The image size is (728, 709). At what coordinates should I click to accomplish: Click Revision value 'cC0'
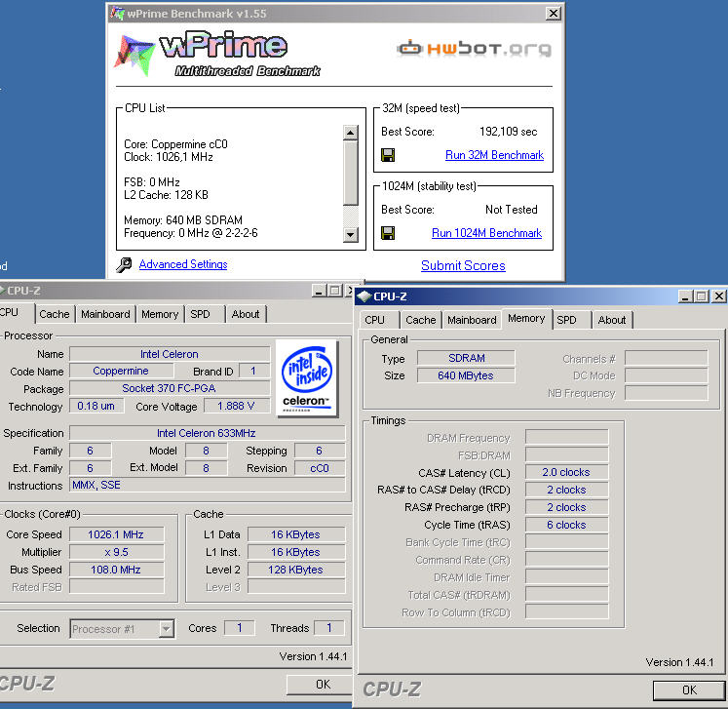pos(320,468)
